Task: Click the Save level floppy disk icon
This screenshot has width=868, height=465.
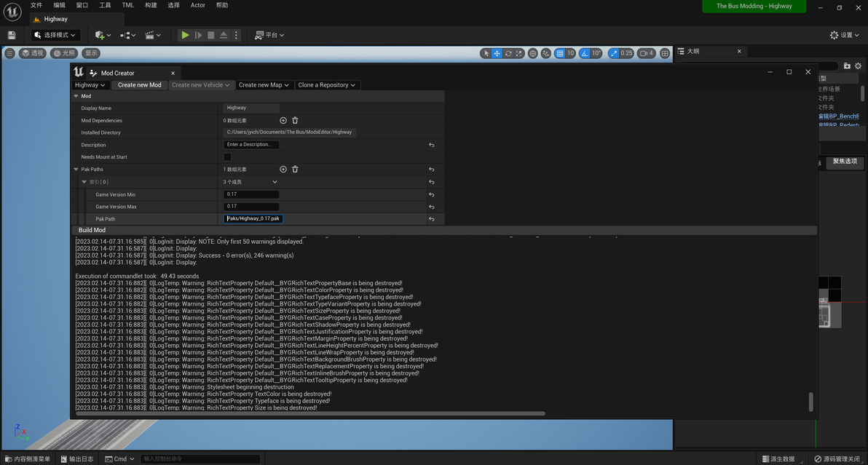Action: point(12,35)
